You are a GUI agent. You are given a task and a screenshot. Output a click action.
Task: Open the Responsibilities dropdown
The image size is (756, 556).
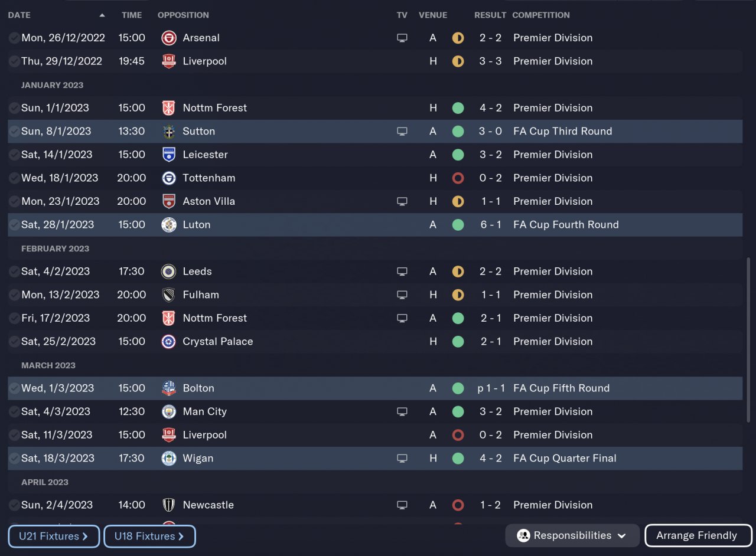click(572, 536)
